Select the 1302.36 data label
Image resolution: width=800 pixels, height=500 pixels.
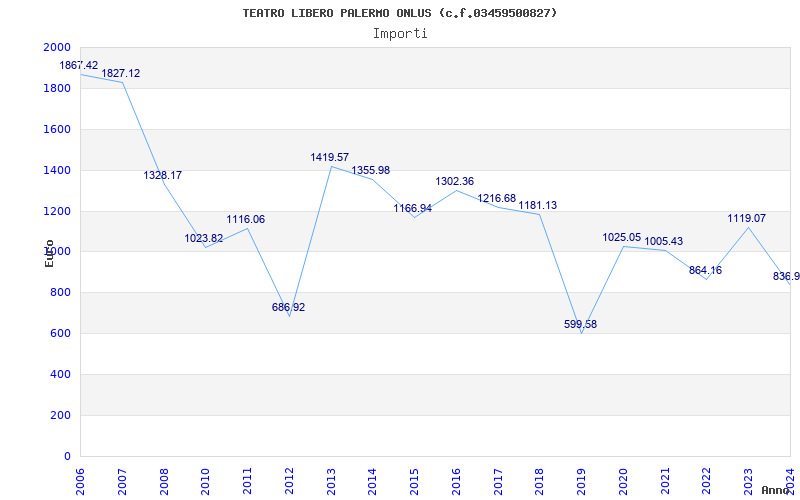tap(455, 181)
